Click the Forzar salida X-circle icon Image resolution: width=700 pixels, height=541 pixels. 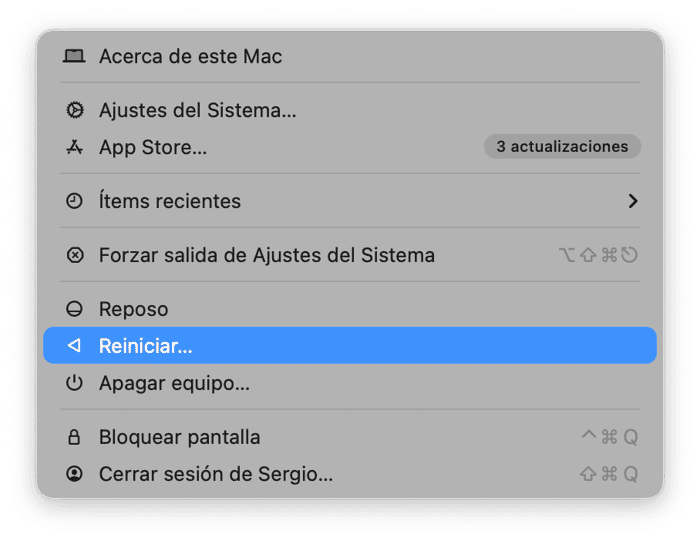tap(74, 255)
